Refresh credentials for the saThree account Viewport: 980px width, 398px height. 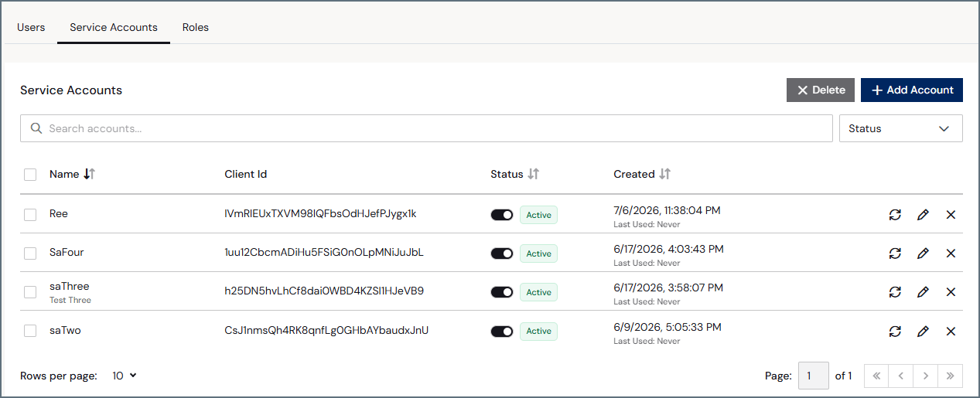point(895,292)
